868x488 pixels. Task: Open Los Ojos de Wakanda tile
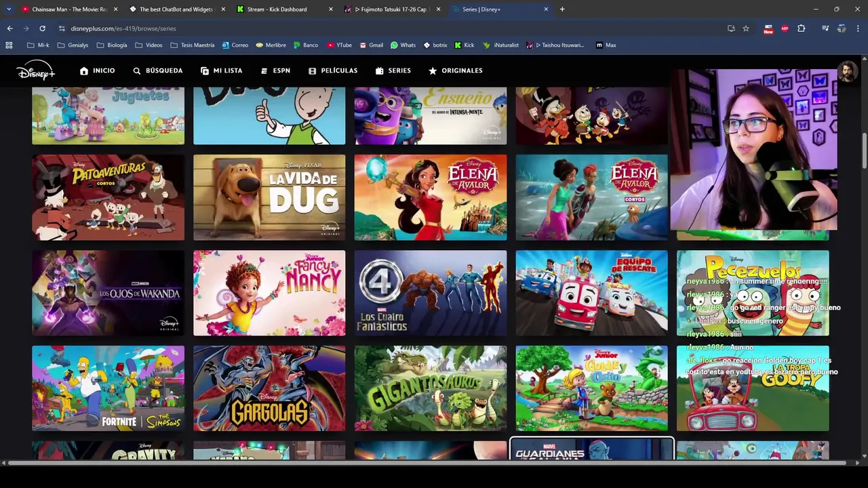[108, 293]
